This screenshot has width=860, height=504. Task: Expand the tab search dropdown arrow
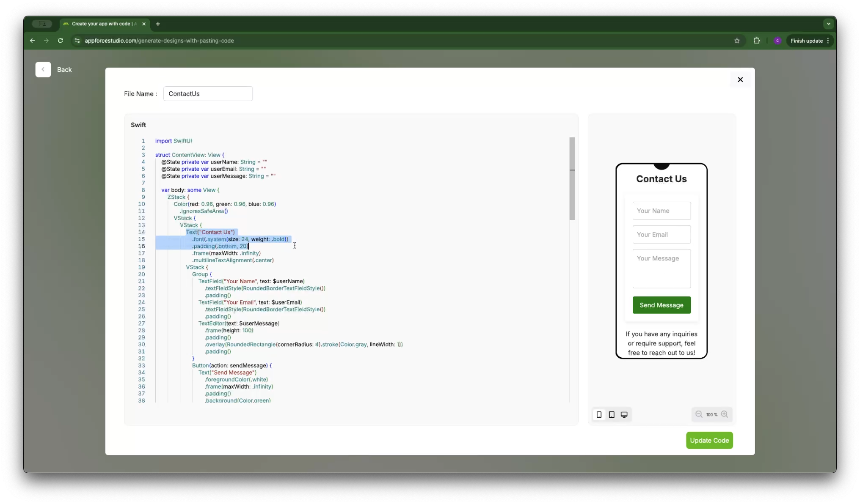pyautogui.click(x=828, y=24)
